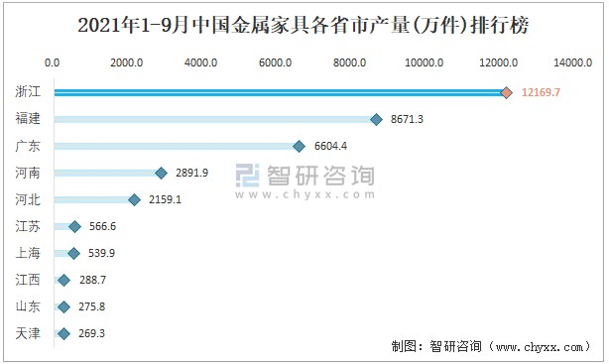Select the 广东 diamond data marker
Image resolution: width=609 pixels, height=364 pixels.
click(x=300, y=146)
